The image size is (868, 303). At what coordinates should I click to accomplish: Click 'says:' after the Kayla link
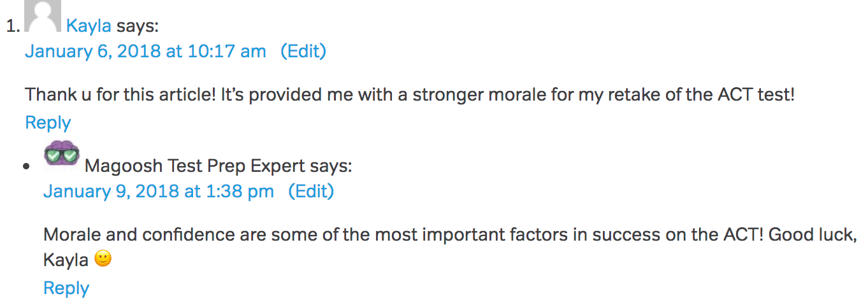(138, 26)
